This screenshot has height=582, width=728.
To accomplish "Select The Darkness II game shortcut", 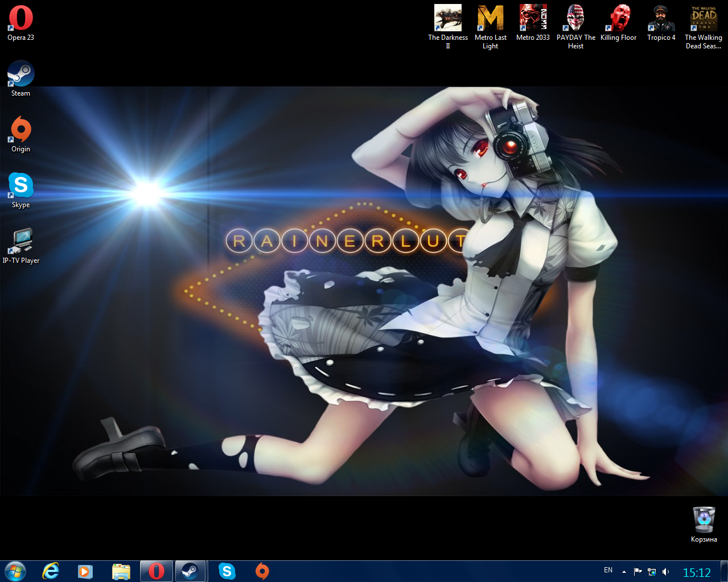I will click(x=448, y=27).
